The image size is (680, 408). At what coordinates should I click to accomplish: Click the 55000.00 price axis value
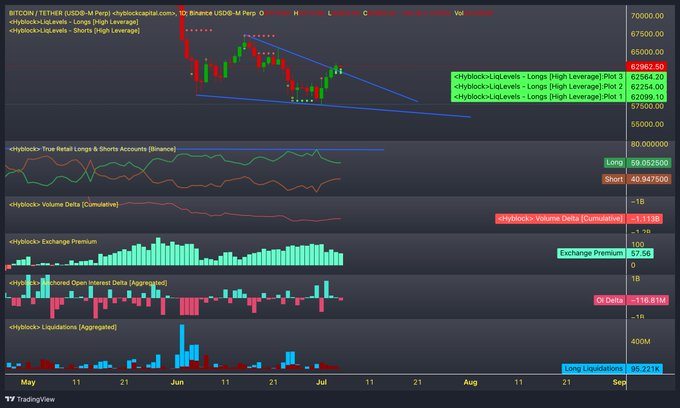click(647, 124)
